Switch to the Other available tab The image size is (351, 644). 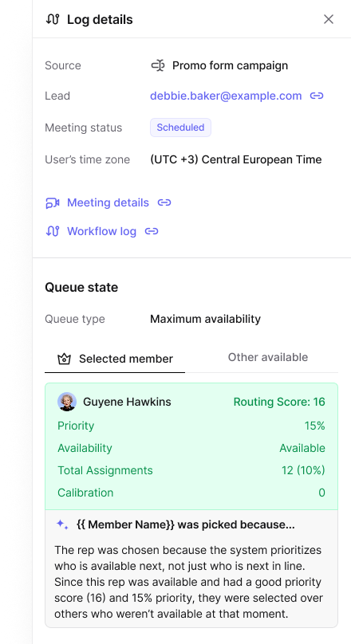point(267,357)
